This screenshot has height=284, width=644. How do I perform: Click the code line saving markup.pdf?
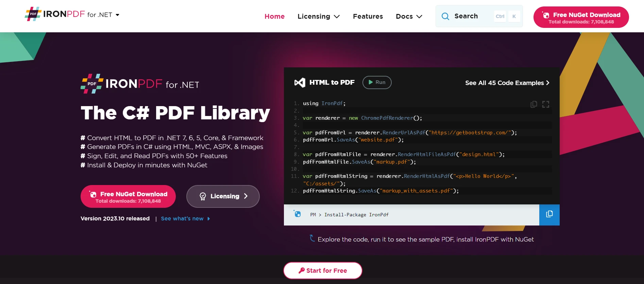tap(359, 162)
